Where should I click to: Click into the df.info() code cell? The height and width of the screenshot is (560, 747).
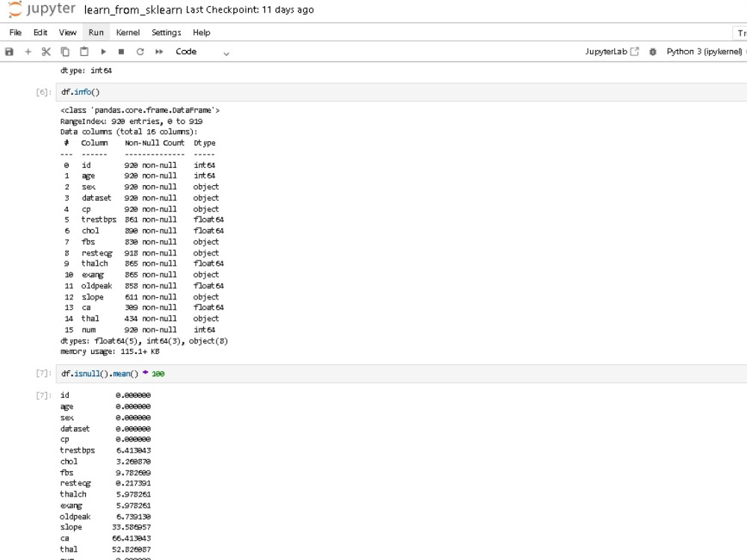click(401, 92)
